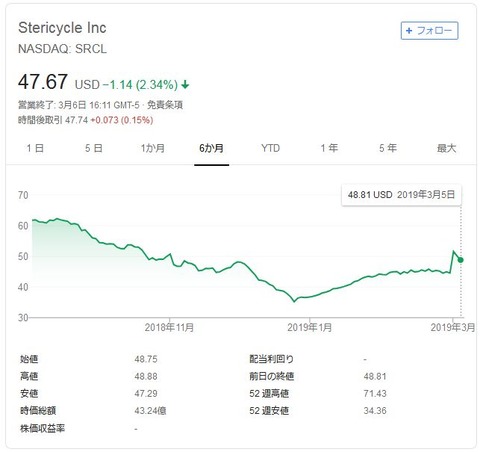The width and height of the screenshot is (480, 452).
Task: Select the 最大 range tab
Action: point(446,148)
